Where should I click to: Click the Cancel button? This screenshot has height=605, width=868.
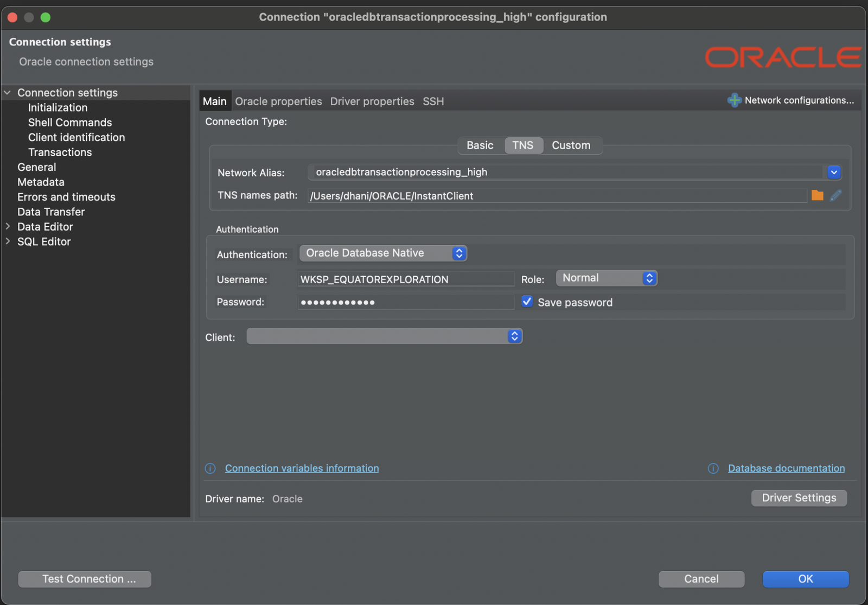[701, 579]
